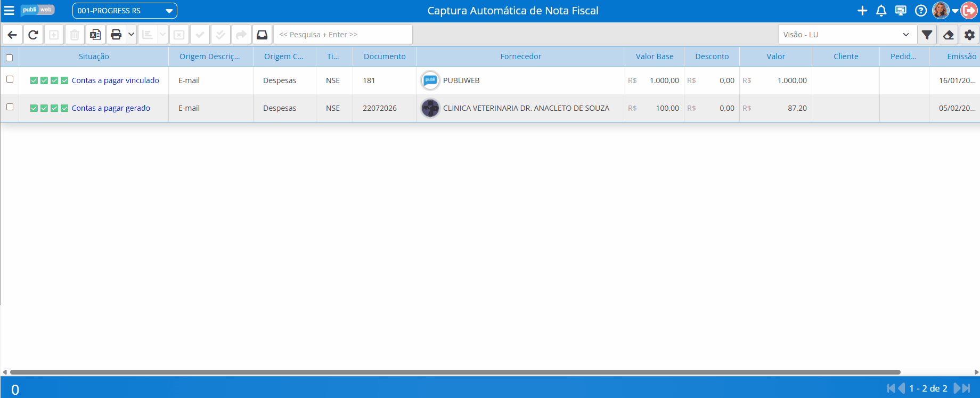The width and height of the screenshot is (980, 398).
Task: Click first green status check in document 22072026 row
Action: 34,108
